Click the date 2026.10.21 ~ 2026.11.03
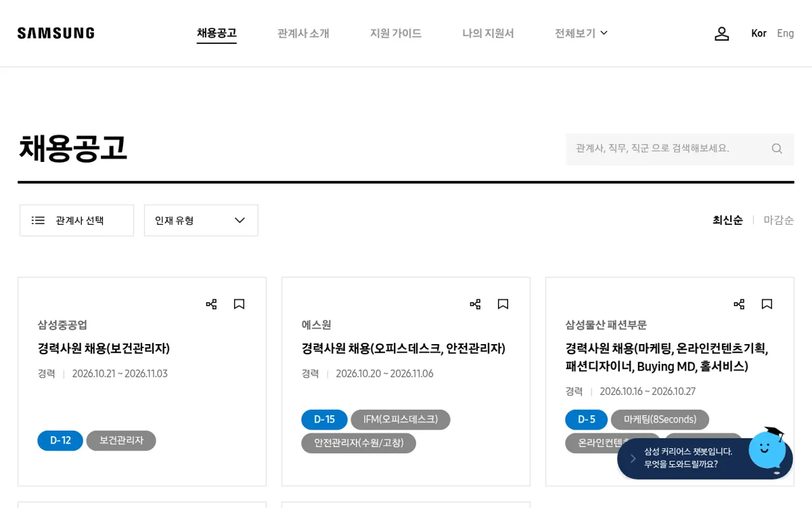The image size is (812, 508). point(120,373)
